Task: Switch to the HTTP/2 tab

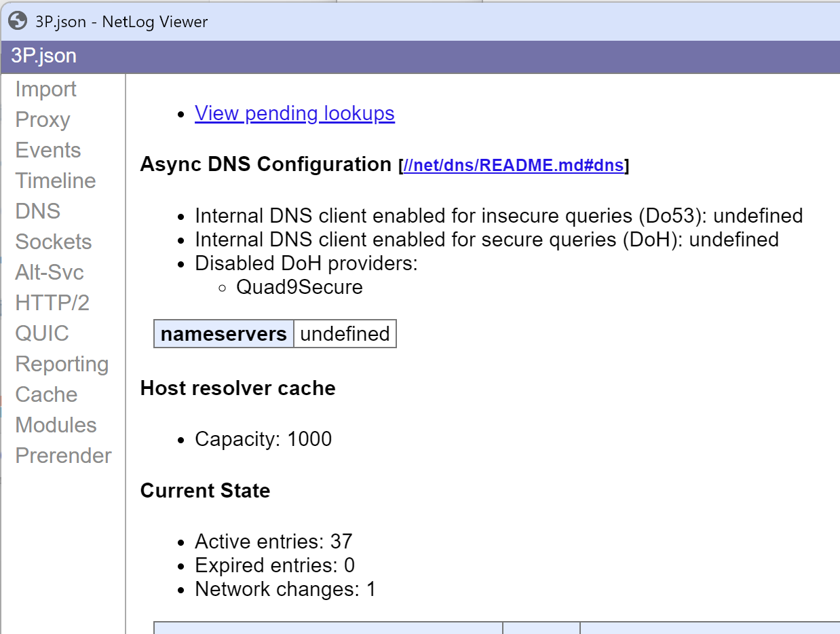Action: tap(52, 303)
